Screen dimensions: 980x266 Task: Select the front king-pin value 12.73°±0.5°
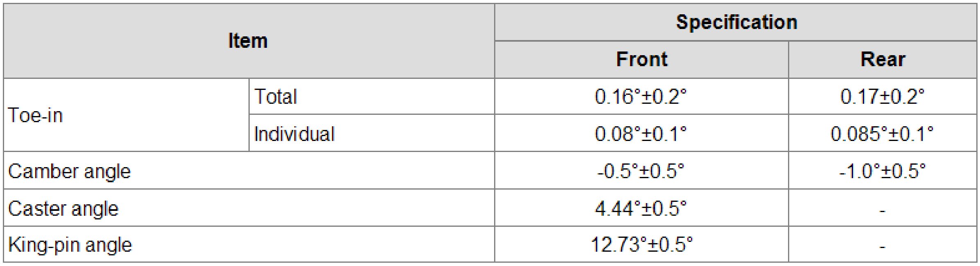point(641,245)
